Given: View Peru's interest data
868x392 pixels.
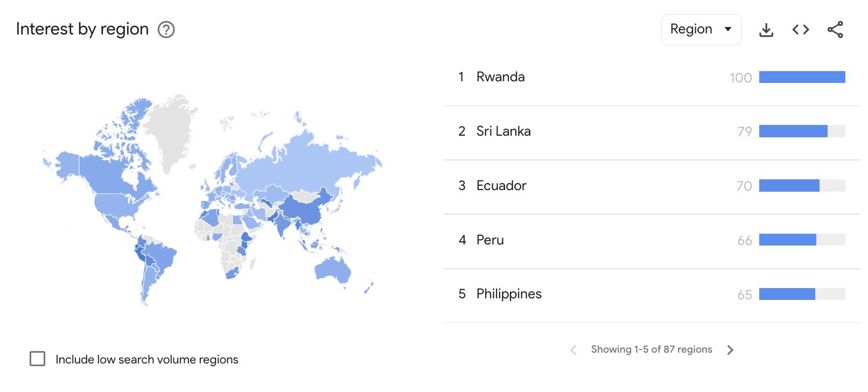Looking at the screenshot, I should pyautogui.click(x=489, y=240).
